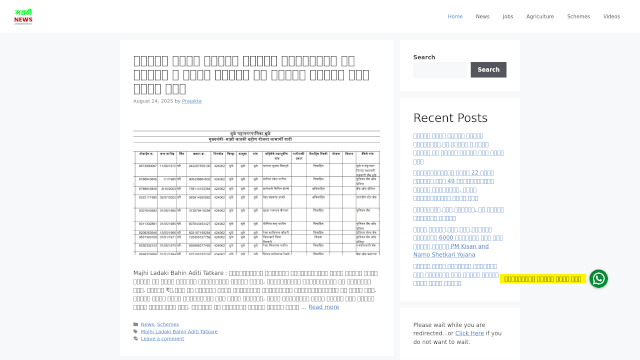This screenshot has width=640, height=360.
Task: Open the first recent post link
Action: click(x=458, y=149)
